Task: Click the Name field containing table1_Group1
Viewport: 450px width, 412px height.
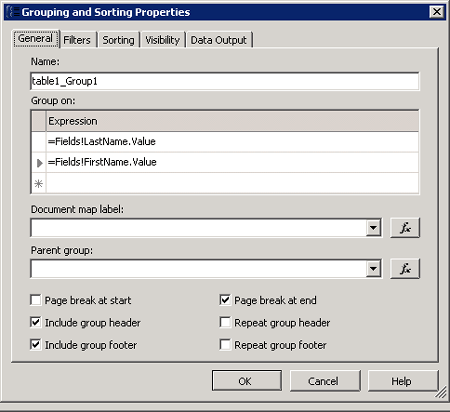Action: tap(225, 81)
